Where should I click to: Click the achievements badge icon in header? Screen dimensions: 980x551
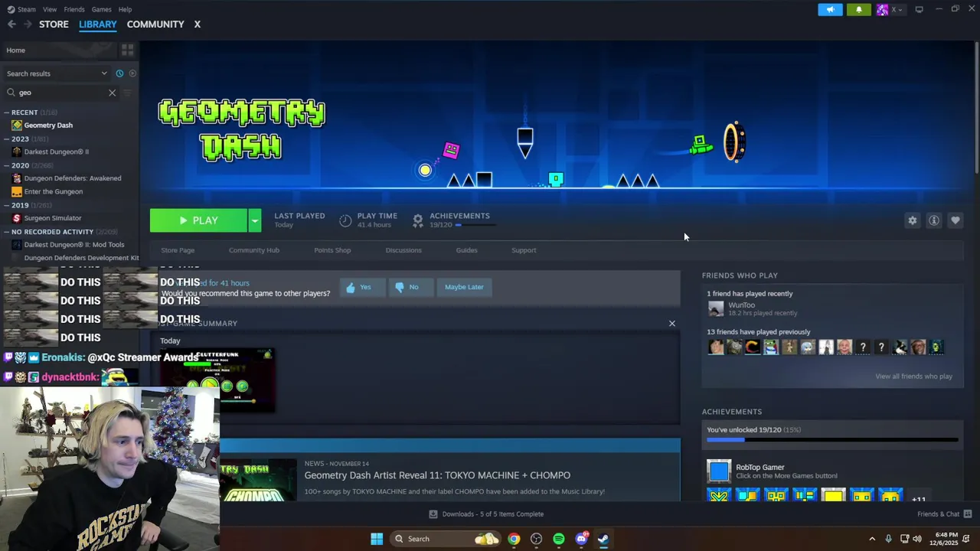(x=418, y=220)
